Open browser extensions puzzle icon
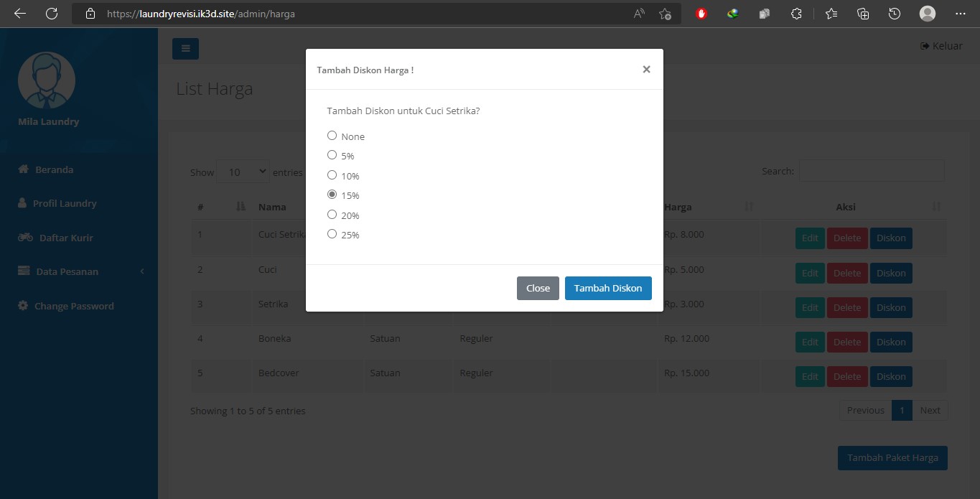Image resolution: width=980 pixels, height=499 pixels. pyautogui.click(x=795, y=14)
